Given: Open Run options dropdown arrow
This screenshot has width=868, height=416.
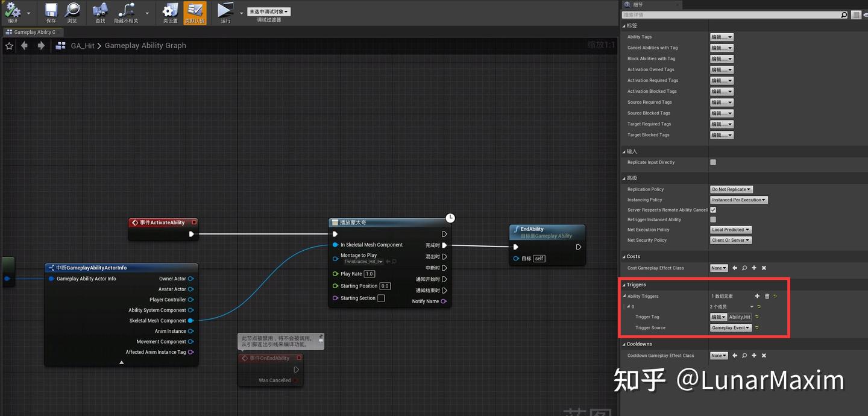Looking at the screenshot, I should pos(242,13).
